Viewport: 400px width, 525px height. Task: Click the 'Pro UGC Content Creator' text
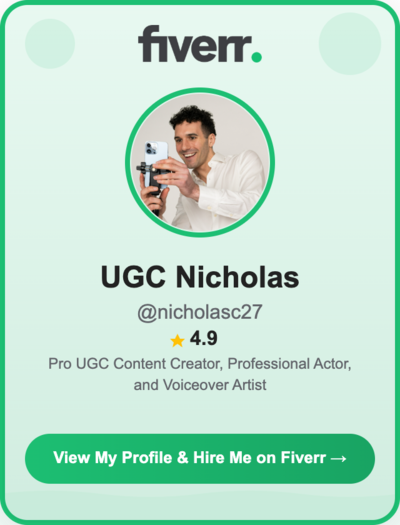tap(136, 364)
